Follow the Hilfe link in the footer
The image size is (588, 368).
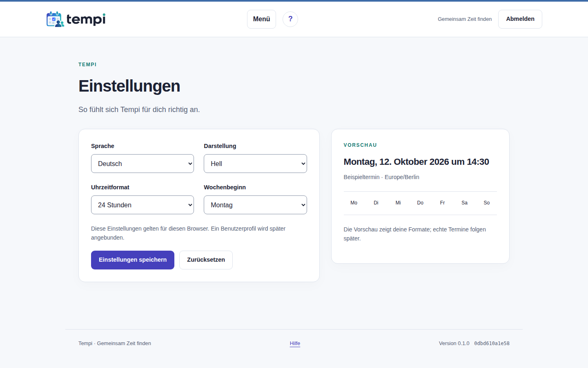coord(295,343)
